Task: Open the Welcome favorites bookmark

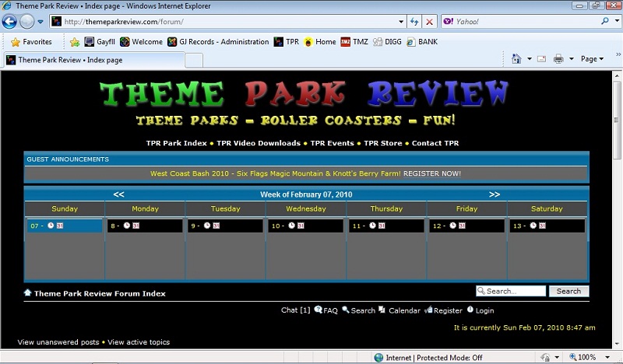Action: tap(142, 42)
